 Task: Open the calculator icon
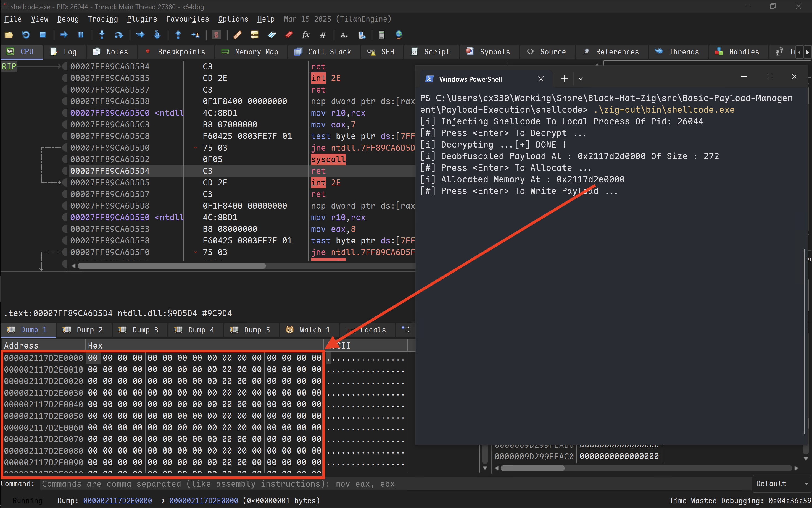(x=382, y=35)
